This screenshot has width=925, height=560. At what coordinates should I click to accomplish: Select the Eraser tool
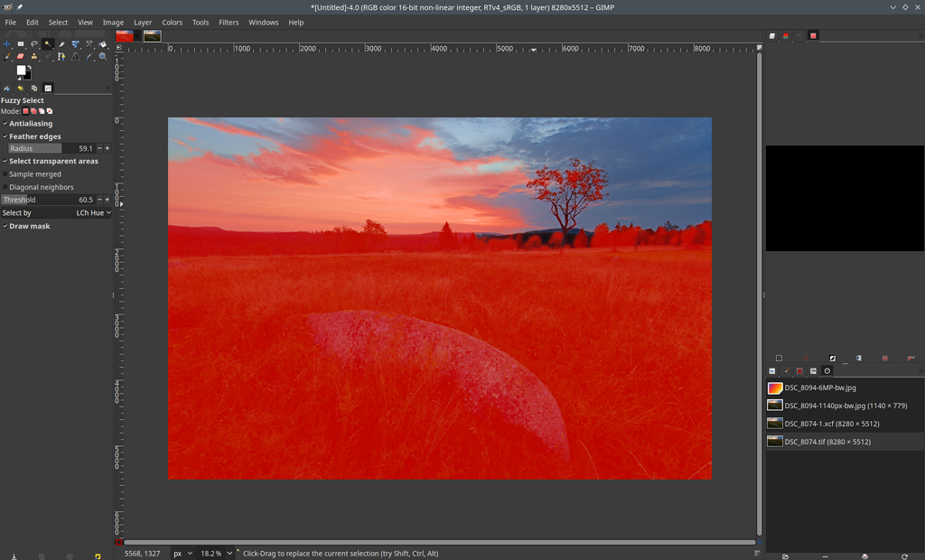[x=21, y=56]
